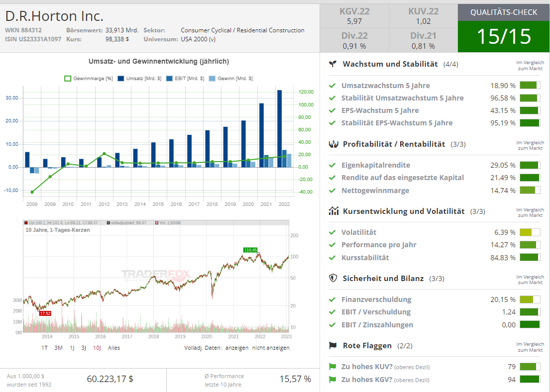Toggle Umsatz [Mrd. $] legend series
Viewport: 550px width, 392px height.
click(x=140, y=79)
